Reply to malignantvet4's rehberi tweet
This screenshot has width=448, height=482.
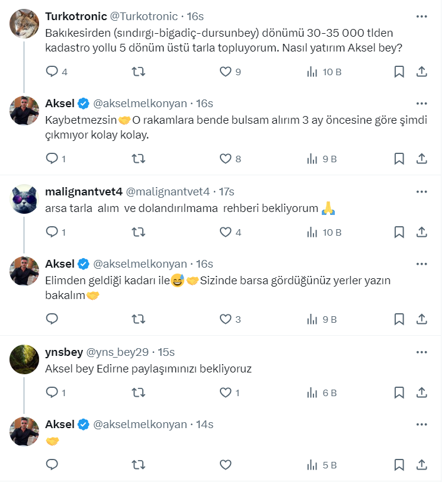[x=52, y=232]
